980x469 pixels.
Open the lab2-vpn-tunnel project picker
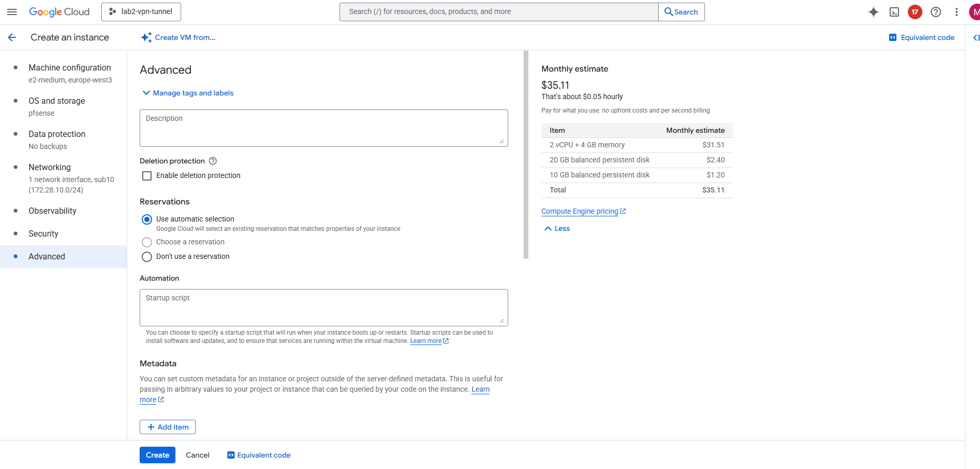click(141, 12)
